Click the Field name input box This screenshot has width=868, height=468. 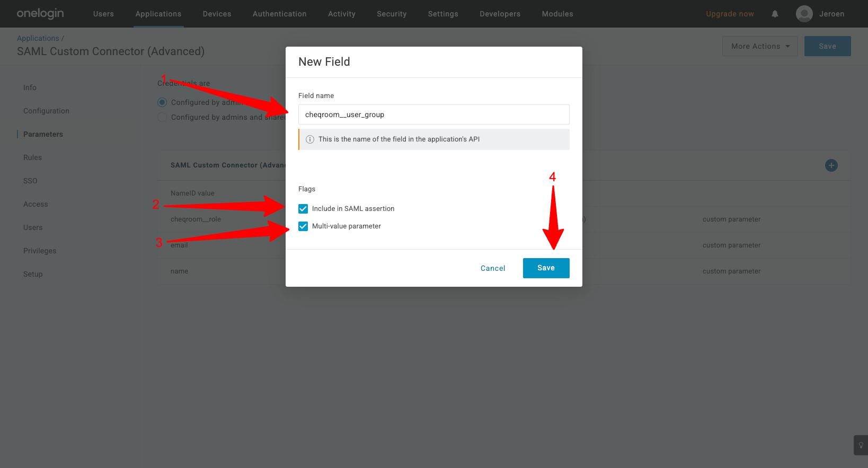click(x=433, y=114)
